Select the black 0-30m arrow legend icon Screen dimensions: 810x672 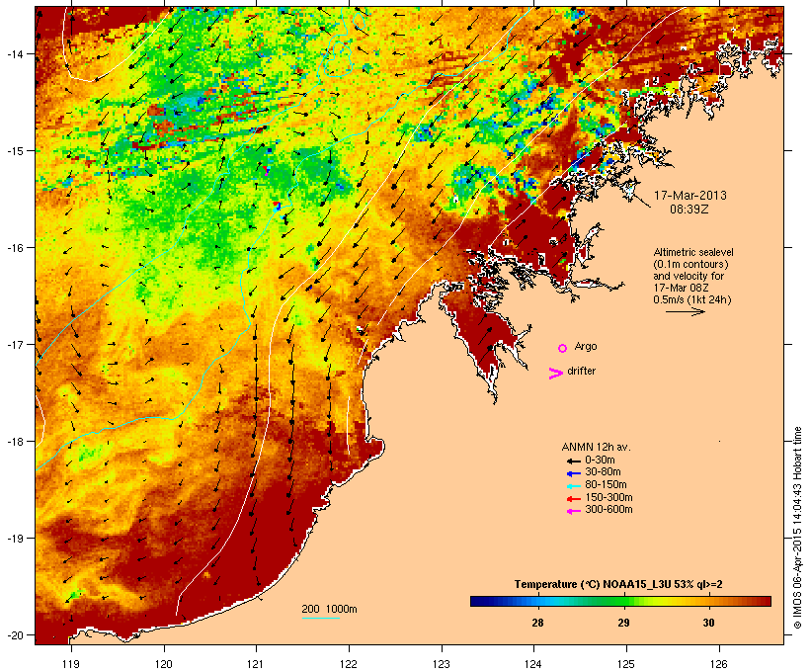[572, 460]
